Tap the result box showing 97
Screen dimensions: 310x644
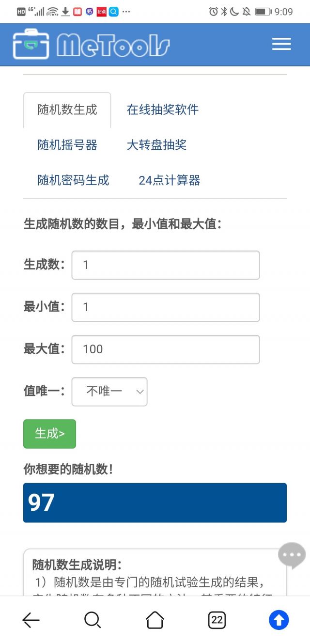coord(155,503)
